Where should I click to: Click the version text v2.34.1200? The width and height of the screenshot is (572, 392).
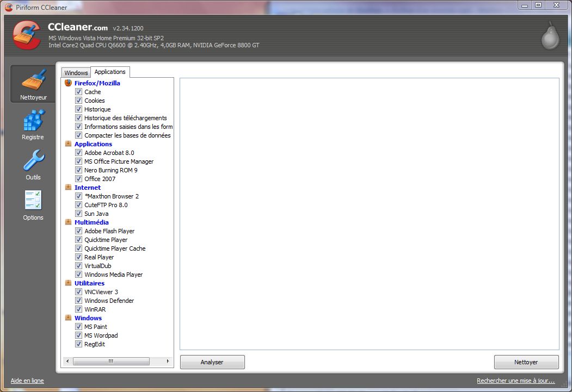pos(128,28)
